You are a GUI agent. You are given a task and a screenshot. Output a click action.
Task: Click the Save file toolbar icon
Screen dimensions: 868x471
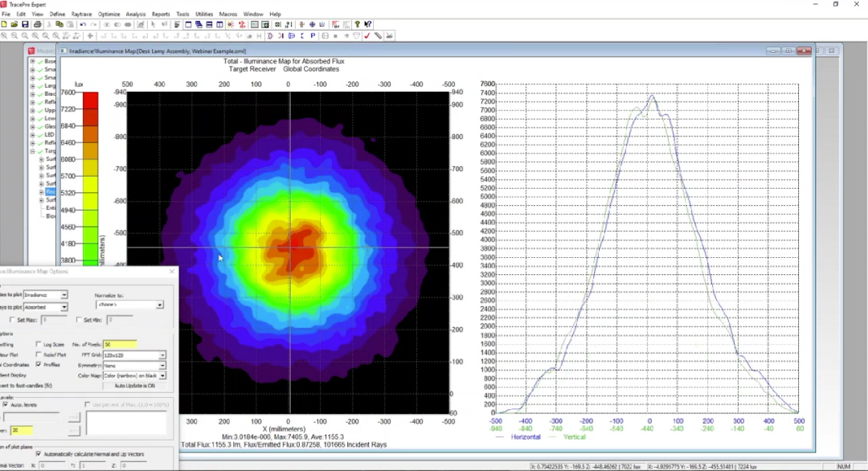(x=25, y=24)
